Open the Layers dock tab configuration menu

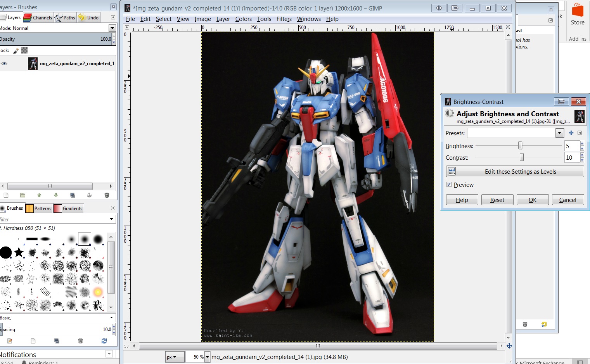(113, 17)
